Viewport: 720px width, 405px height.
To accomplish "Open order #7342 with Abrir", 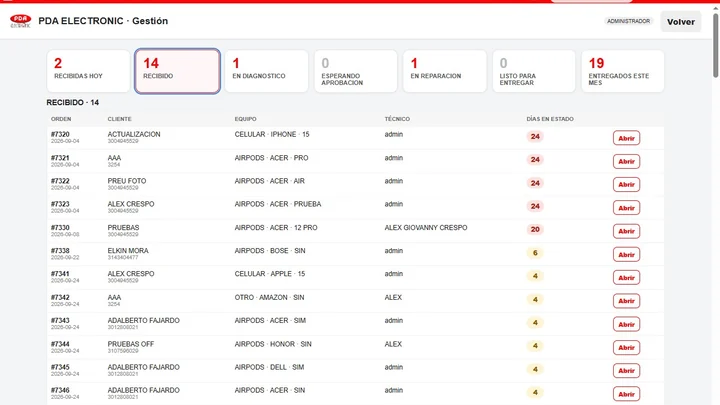I will (x=626, y=301).
